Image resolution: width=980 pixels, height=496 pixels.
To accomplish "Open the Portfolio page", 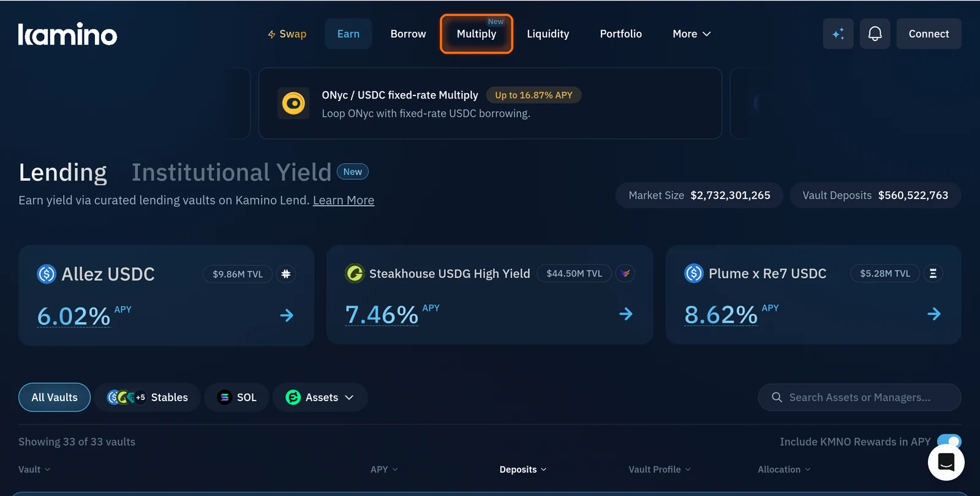I will [x=621, y=34].
